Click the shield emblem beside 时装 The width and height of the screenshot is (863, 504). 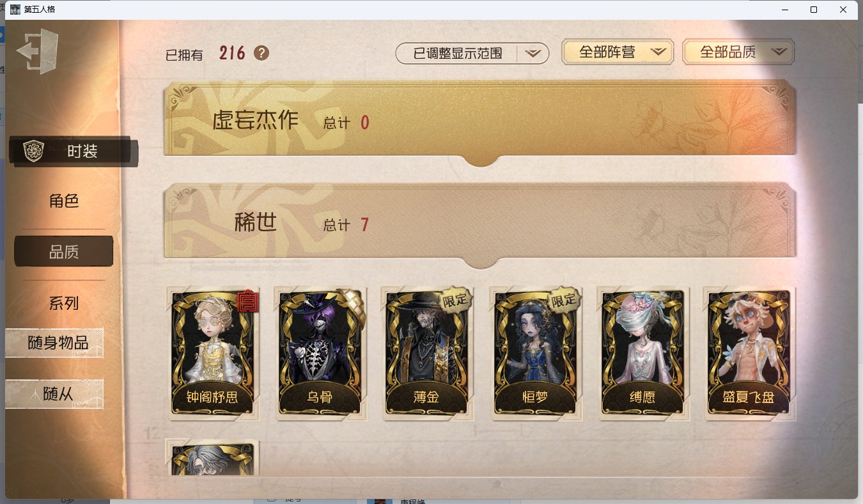click(33, 151)
